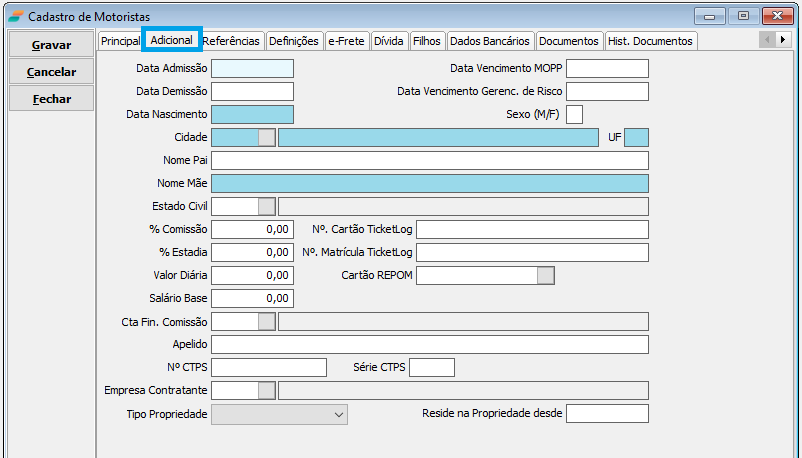Open the Estado Civil lookup button
The image size is (802, 458).
[x=267, y=206]
